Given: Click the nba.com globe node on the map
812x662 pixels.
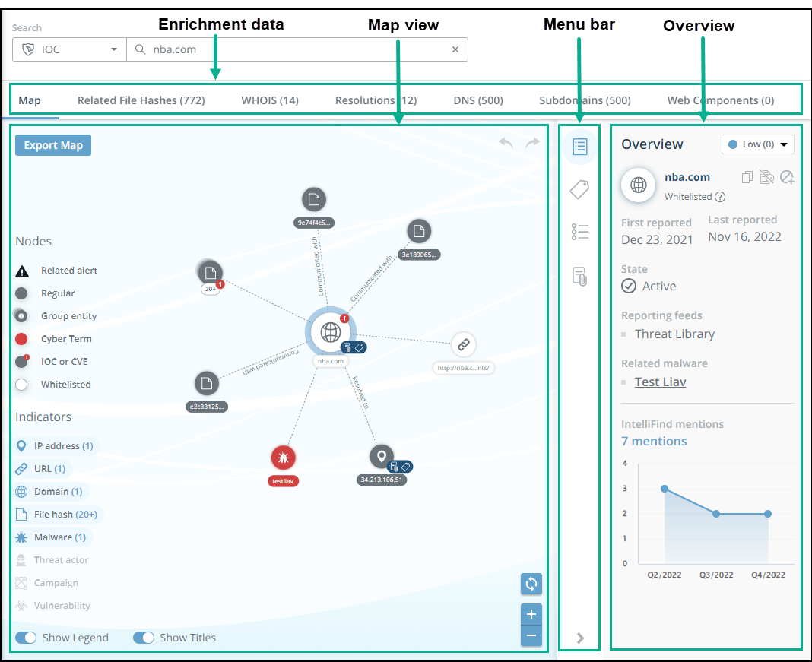Looking at the screenshot, I should pos(331,332).
